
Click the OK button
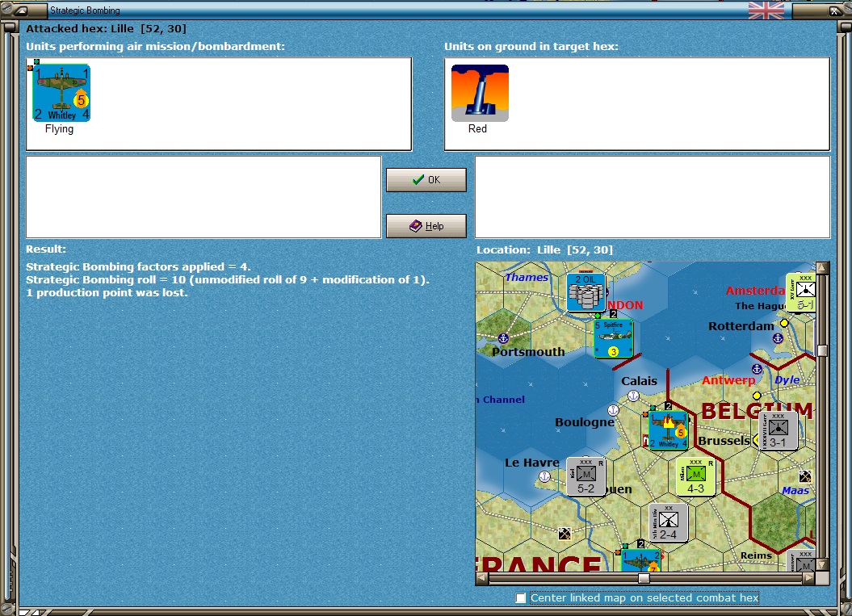coord(426,180)
